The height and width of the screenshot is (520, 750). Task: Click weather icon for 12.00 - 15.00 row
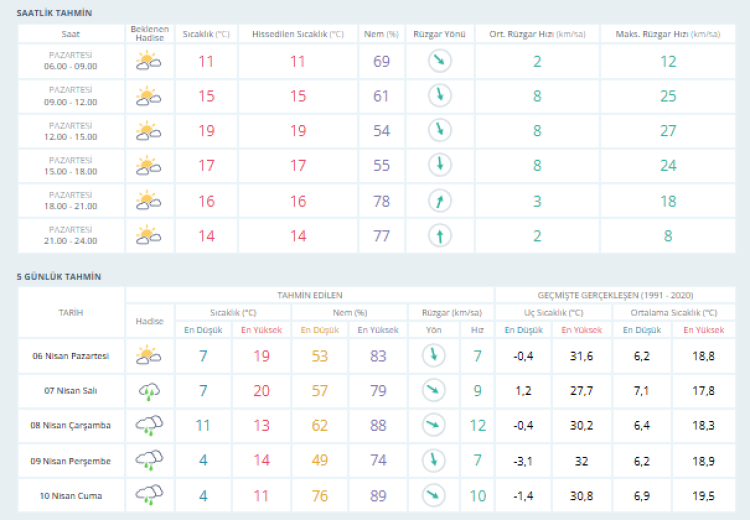(149, 131)
